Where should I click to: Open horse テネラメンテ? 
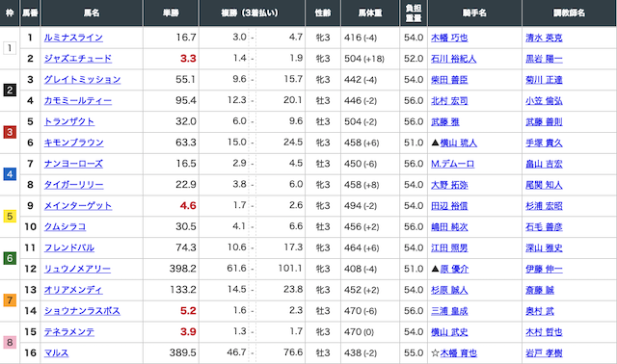coord(69,332)
